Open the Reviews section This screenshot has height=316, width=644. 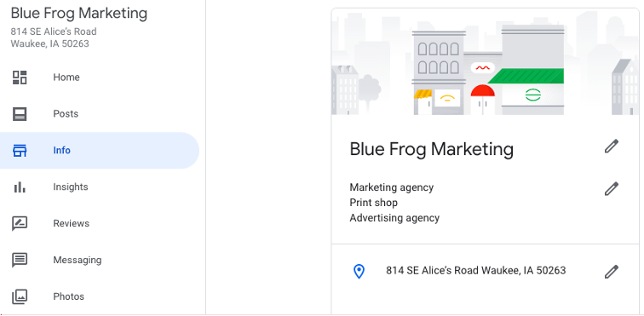(x=100, y=223)
